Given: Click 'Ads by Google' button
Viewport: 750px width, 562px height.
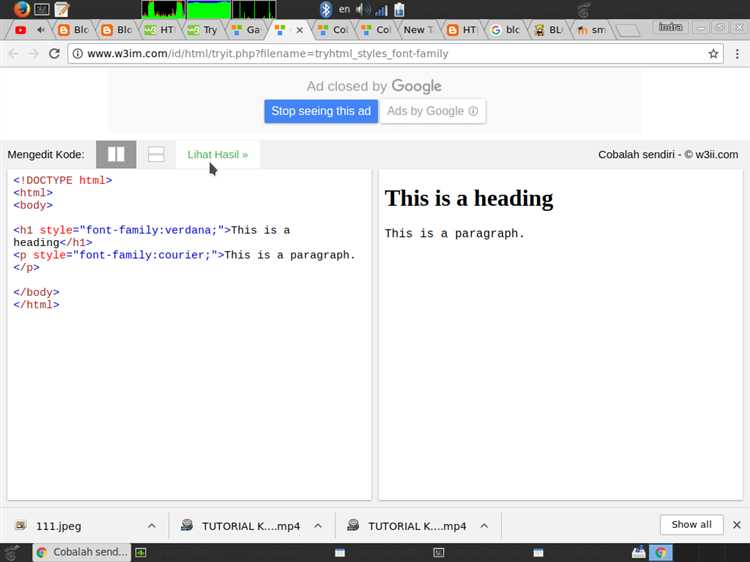Looking at the screenshot, I should tap(432, 111).
